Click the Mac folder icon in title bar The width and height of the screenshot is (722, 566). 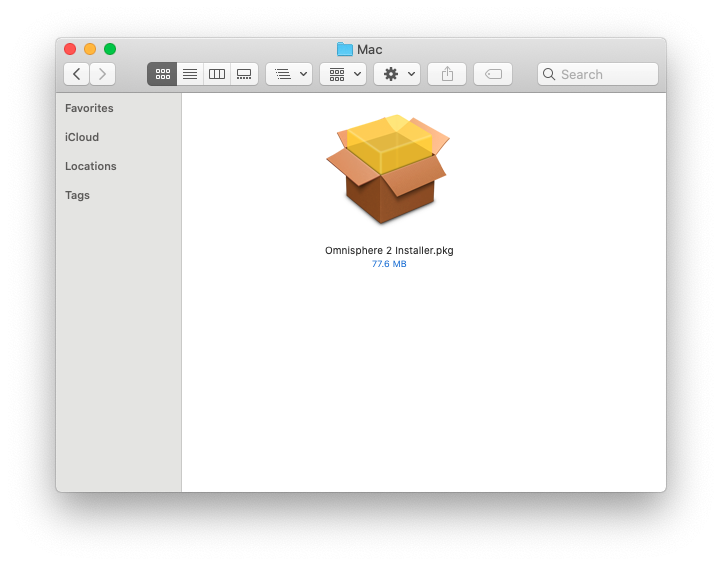click(344, 49)
